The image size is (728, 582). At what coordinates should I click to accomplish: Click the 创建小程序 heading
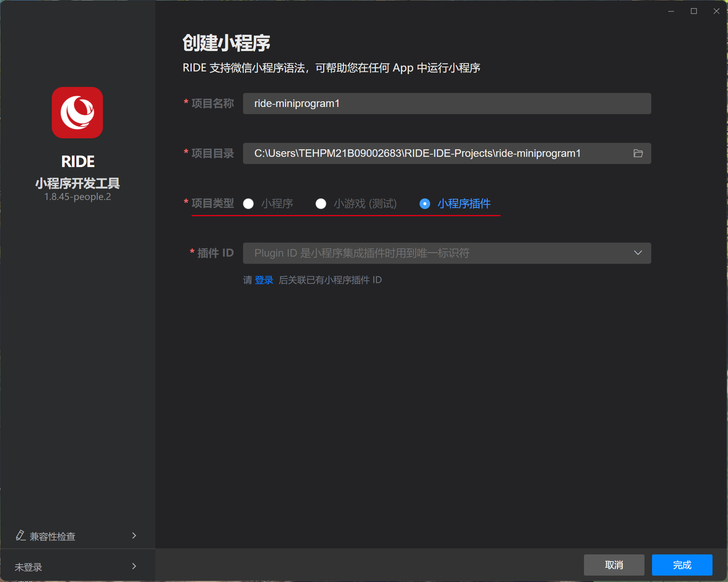point(226,43)
